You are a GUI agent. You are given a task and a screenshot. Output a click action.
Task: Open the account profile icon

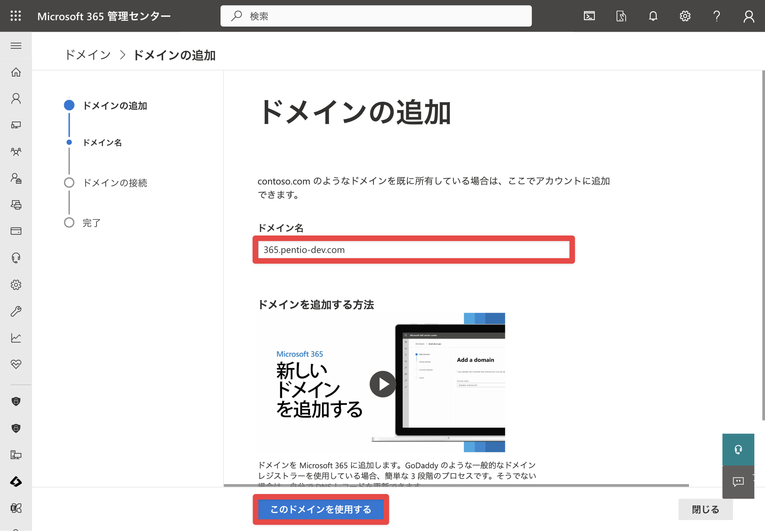click(749, 16)
